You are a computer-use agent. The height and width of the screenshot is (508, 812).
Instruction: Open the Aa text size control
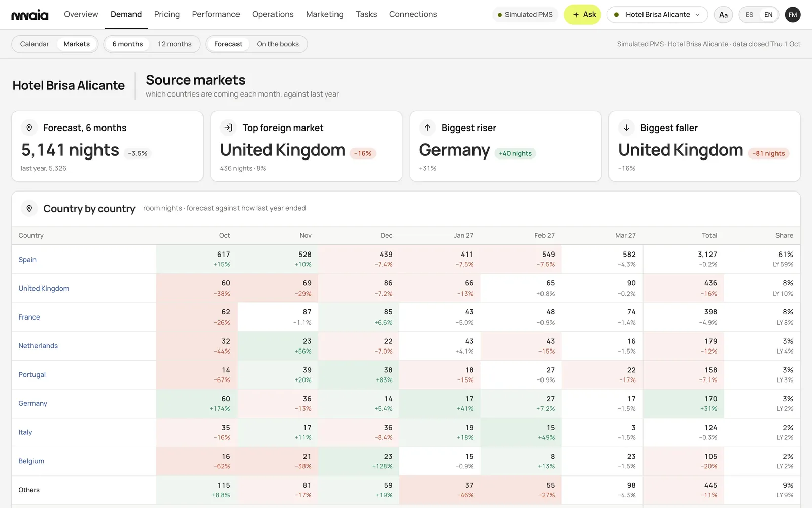(723, 15)
